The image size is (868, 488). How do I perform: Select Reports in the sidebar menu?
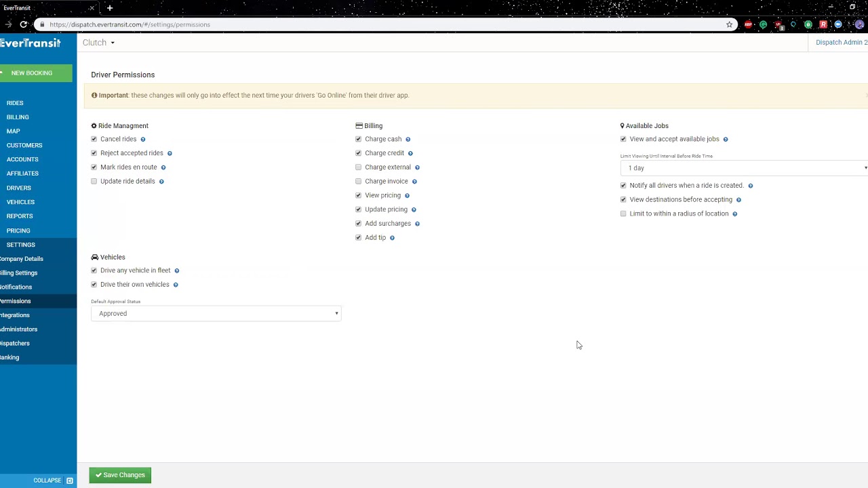click(20, 216)
